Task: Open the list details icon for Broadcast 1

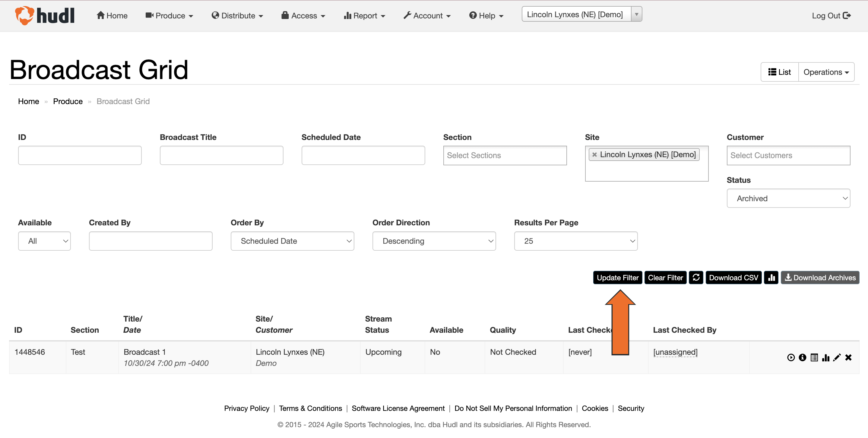Action: [x=814, y=357]
